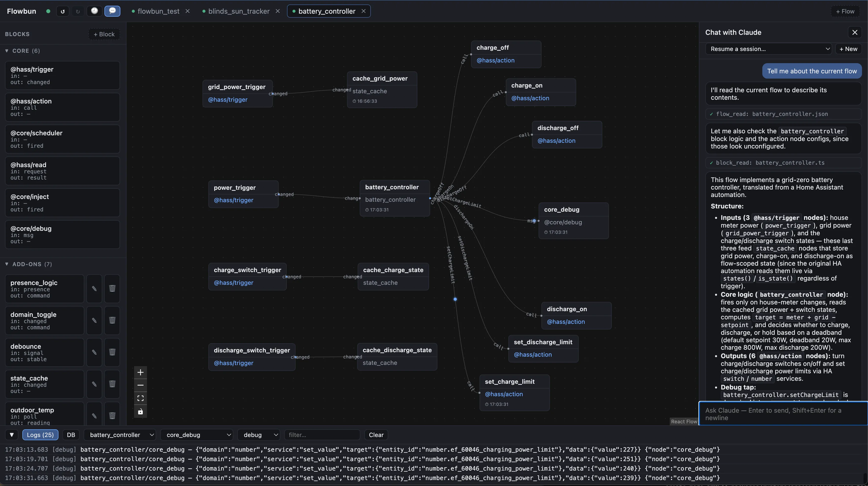
Task: Start a new chat session with + New
Action: pyautogui.click(x=848, y=49)
